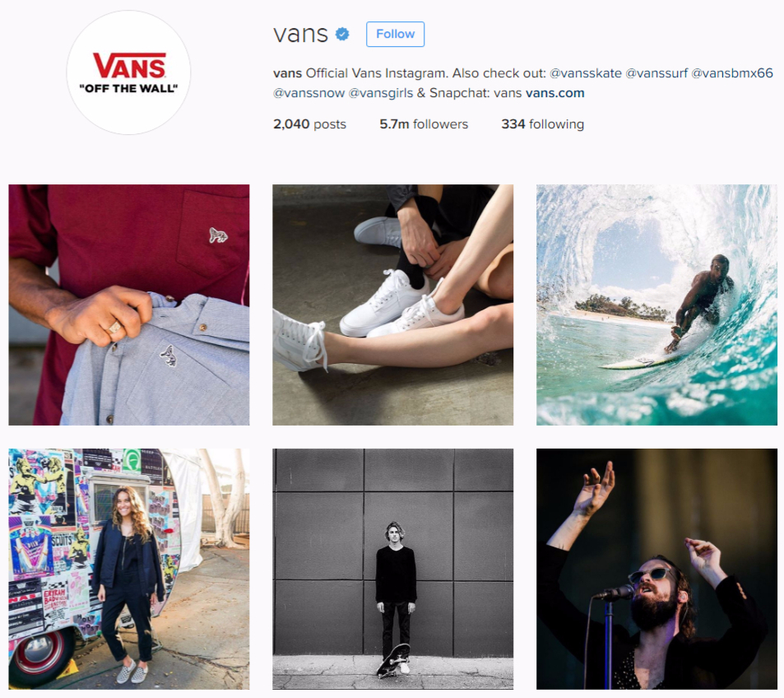Click the vans username heading
The height and width of the screenshot is (698, 784).
click(x=300, y=34)
